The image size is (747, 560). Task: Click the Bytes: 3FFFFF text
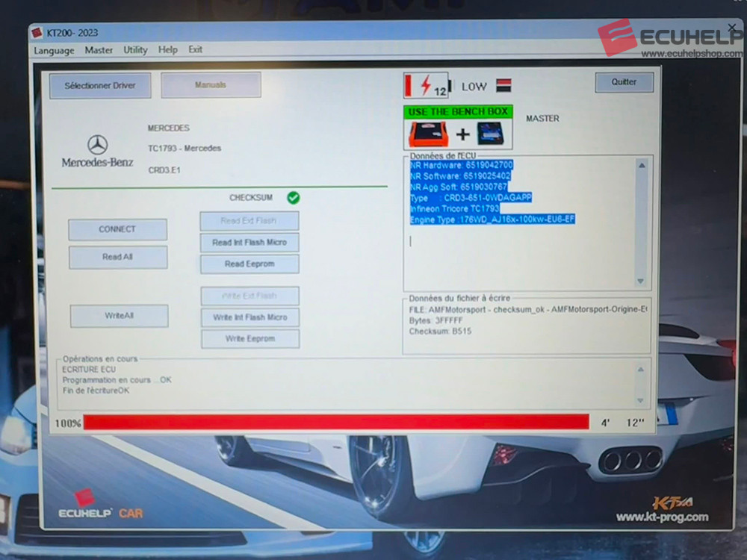436,320
